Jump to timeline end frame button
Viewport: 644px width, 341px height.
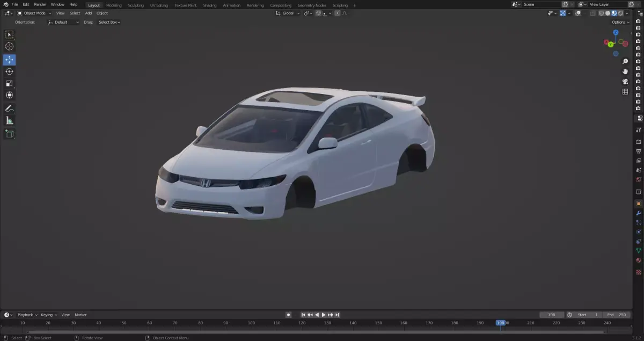point(337,315)
